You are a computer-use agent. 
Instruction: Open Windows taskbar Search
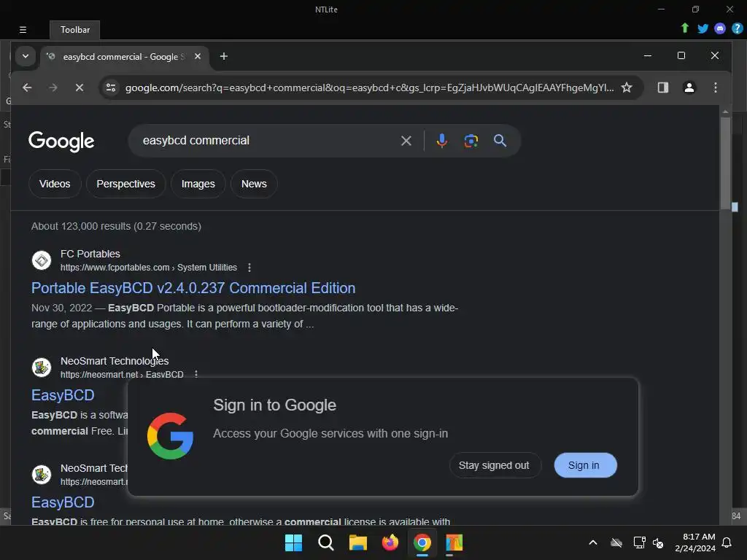tap(326, 542)
